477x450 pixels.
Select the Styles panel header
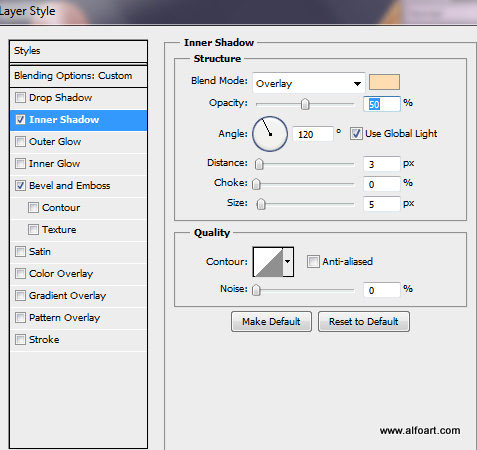point(79,51)
